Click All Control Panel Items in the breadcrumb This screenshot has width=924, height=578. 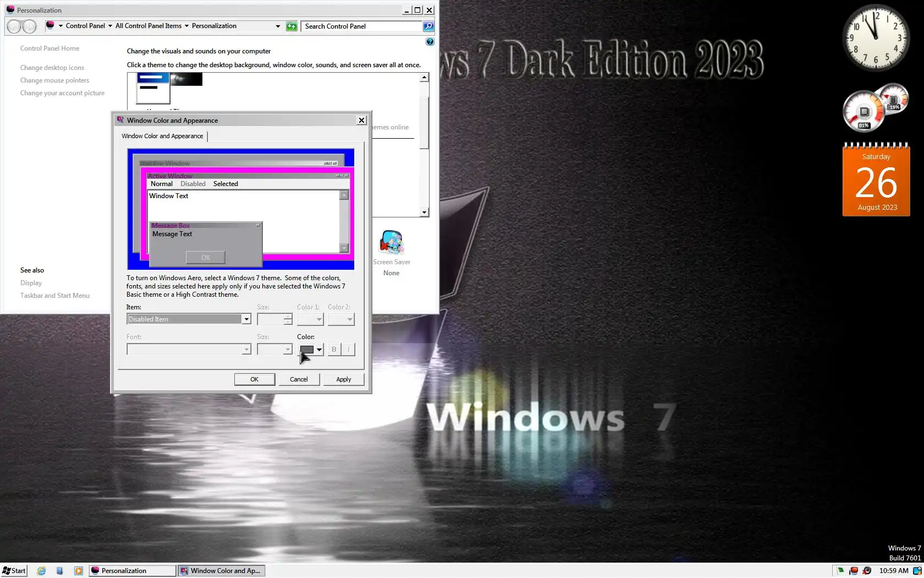tap(148, 26)
